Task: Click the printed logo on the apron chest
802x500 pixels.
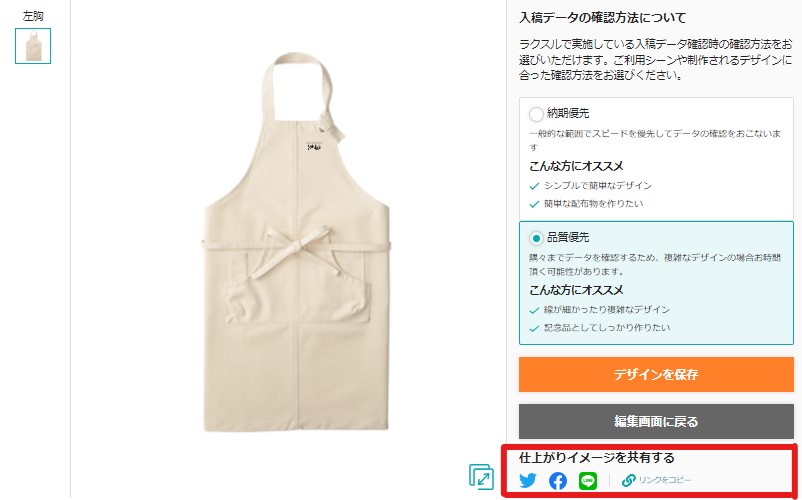Action: click(313, 147)
